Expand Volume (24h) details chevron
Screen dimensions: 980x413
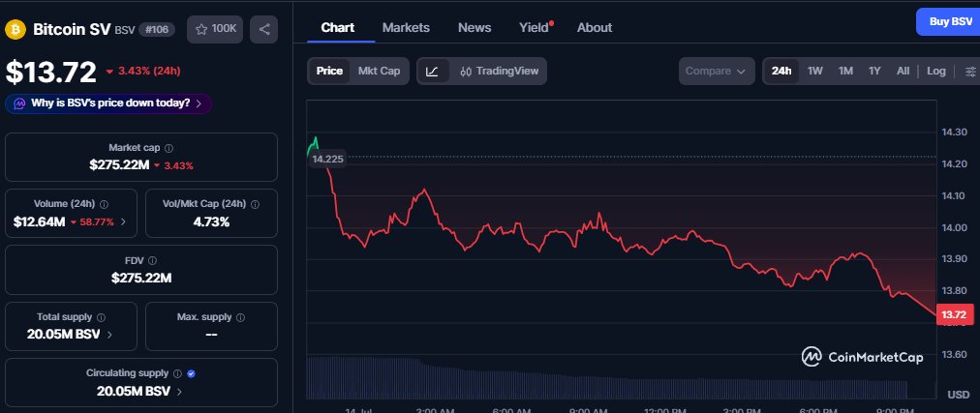click(123, 221)
